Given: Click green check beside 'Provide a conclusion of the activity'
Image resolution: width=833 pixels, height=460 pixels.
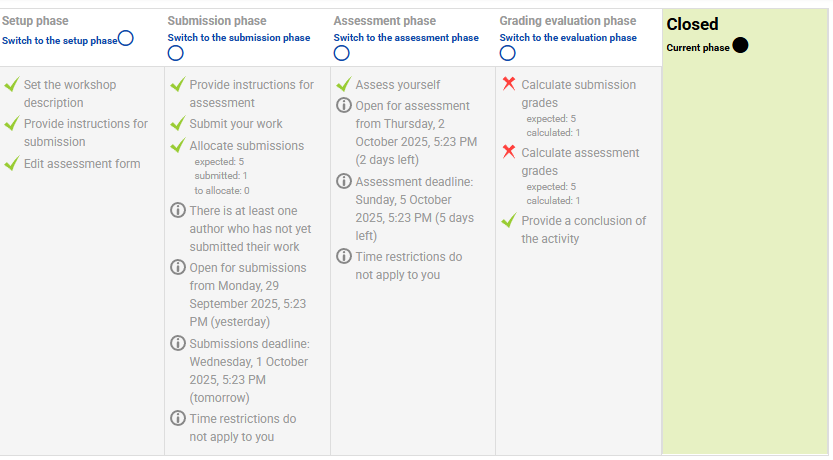Looking at the screenshot, I should 509,220.
